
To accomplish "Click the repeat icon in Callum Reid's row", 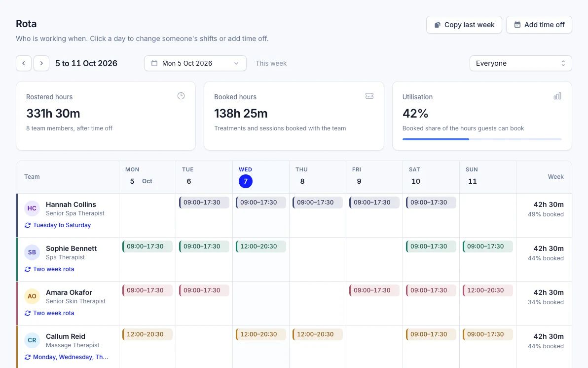I will click(x=27, y=357).
